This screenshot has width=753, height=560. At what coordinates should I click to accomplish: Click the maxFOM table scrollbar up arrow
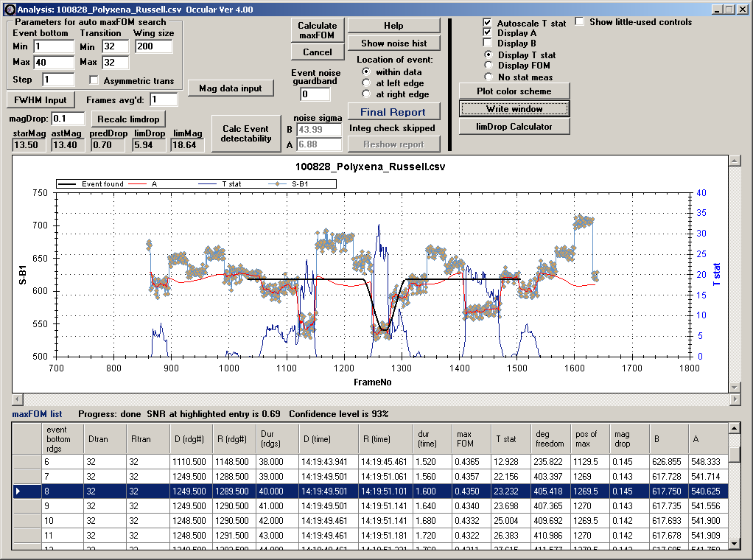point(734,428)
